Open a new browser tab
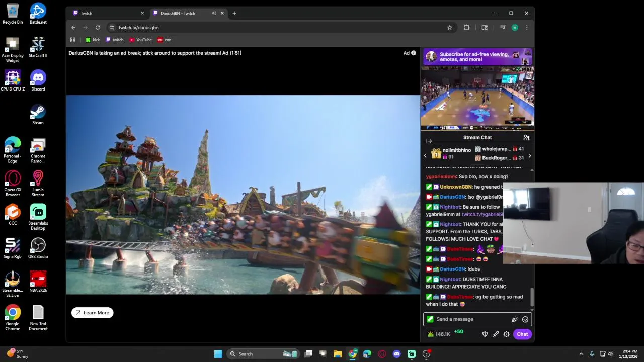 click(x=234, y=13)
